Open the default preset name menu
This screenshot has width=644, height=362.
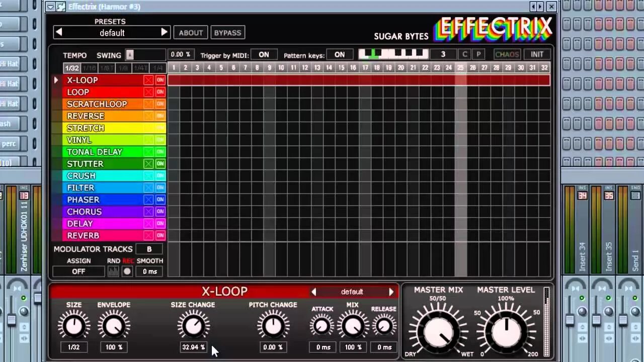click(x=112, y=33)
